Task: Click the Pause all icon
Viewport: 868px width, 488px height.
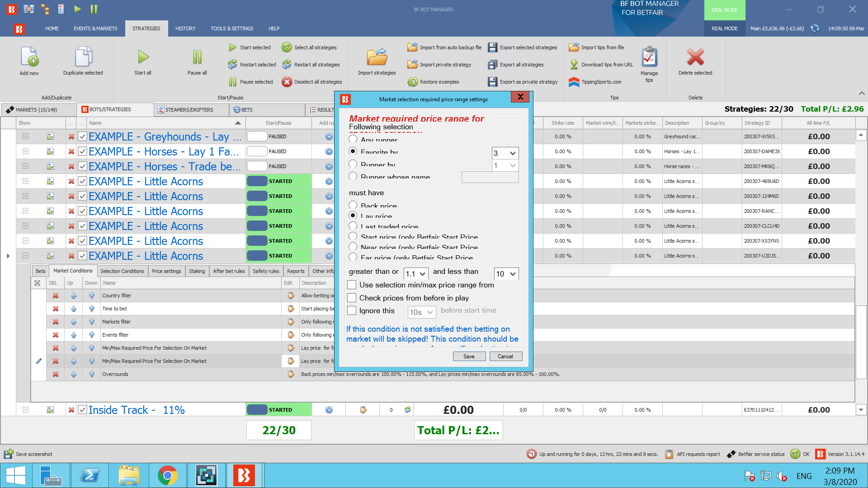Action: (197, 57)
